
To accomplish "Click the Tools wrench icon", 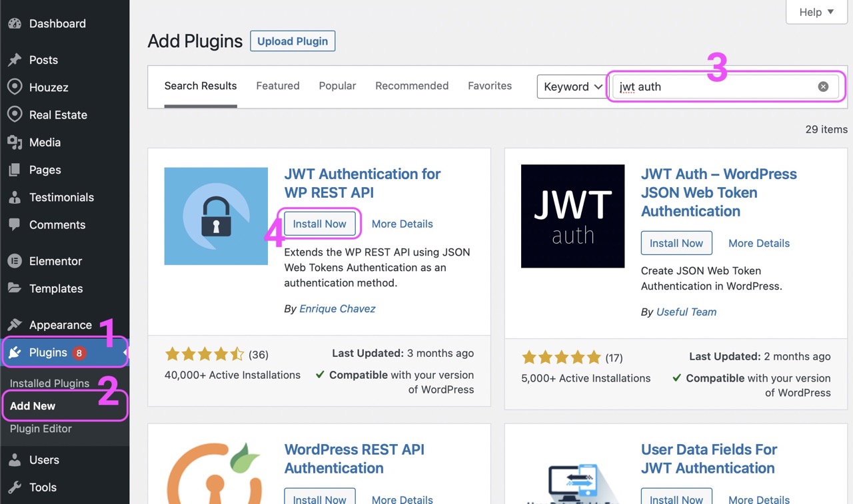I will [x=15, y=487].
